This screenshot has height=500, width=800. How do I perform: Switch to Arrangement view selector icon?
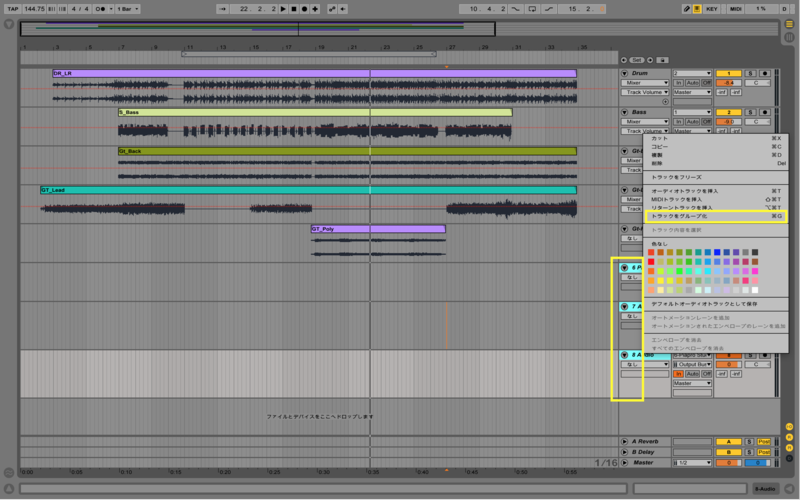click(x=789, y=24)
